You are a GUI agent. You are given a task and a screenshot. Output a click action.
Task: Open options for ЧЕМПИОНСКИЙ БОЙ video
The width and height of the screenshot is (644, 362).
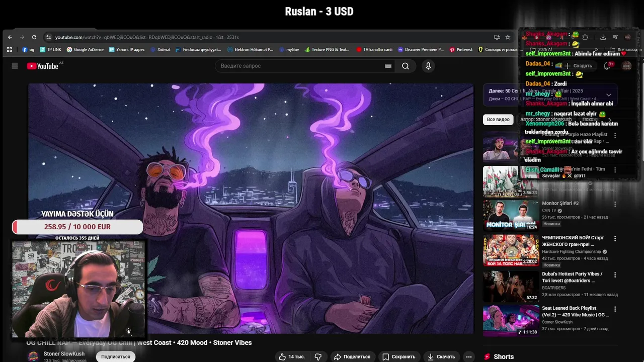(615, 238)
